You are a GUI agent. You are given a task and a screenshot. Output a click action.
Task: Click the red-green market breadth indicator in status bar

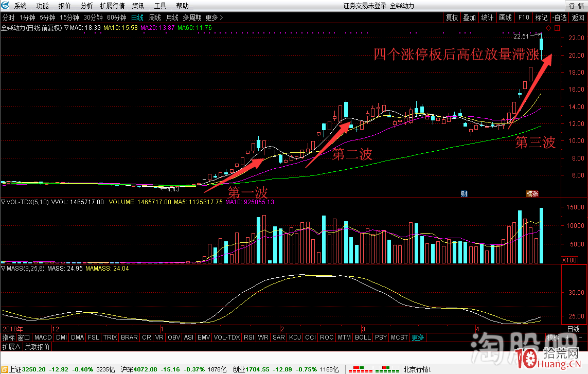click(x=373, y=369)
